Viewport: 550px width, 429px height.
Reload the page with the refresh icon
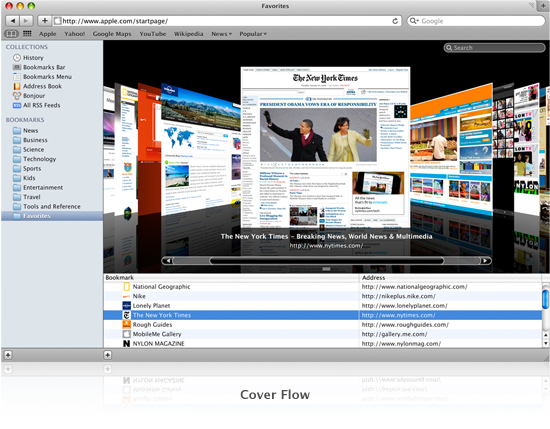coord(395,21)
